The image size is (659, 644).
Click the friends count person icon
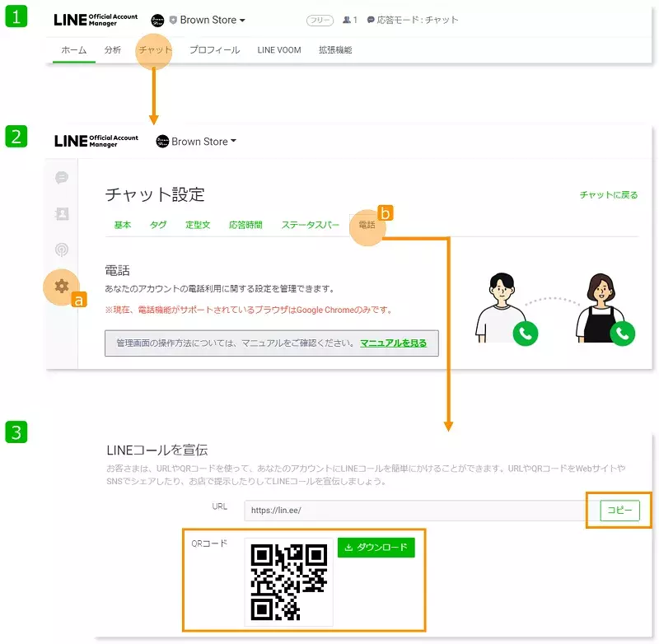coord(347,20)
